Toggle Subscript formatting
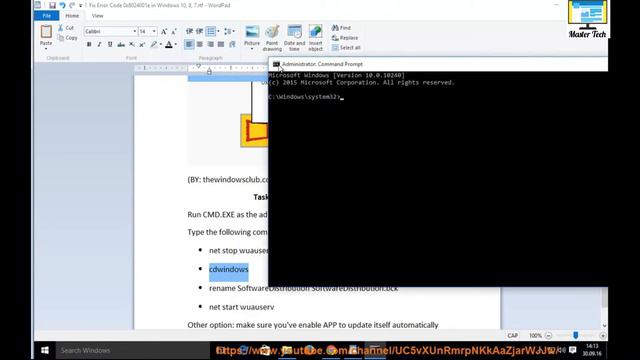Screen dimensions: 640x360 (x=131, y=44)
